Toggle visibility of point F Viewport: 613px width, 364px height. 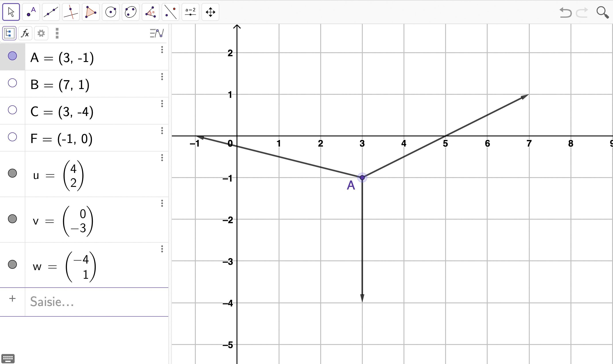coord(12,137)
